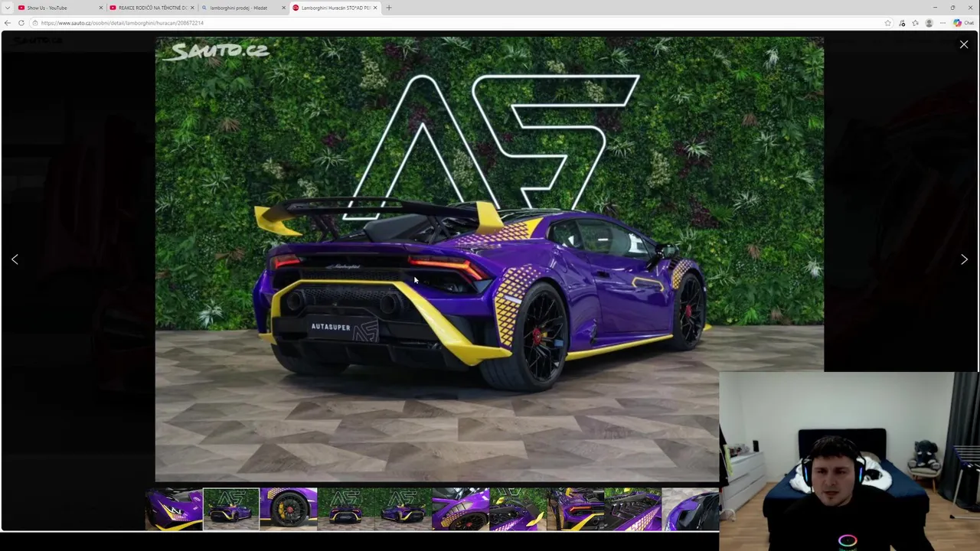View site information icon in address bar
The image size is (980, 551).
pos(35,23)
